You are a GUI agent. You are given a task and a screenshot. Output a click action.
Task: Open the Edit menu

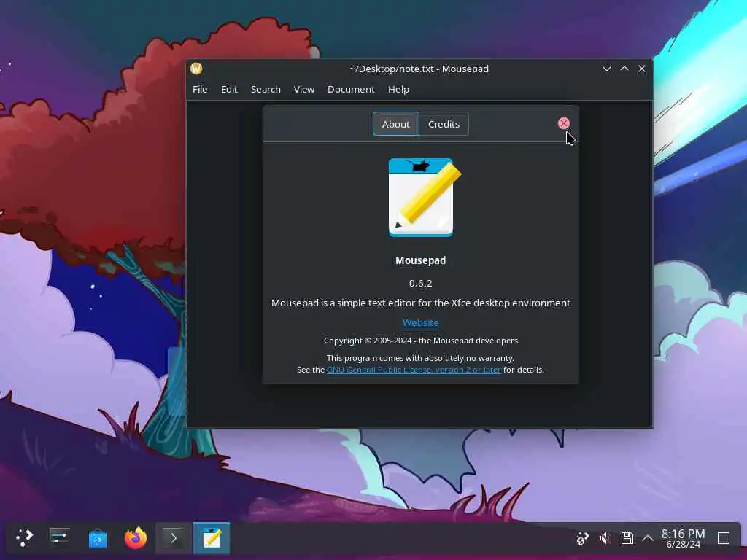(229, 90)
